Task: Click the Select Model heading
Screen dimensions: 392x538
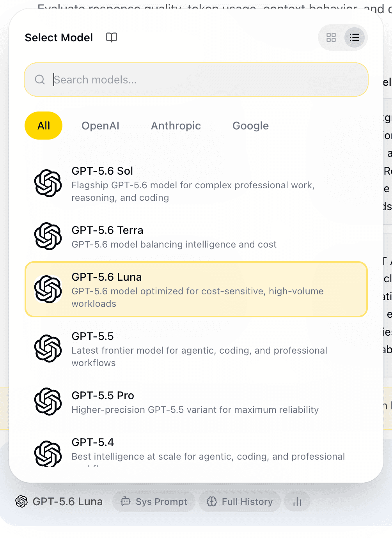Action: pos(59,37)
